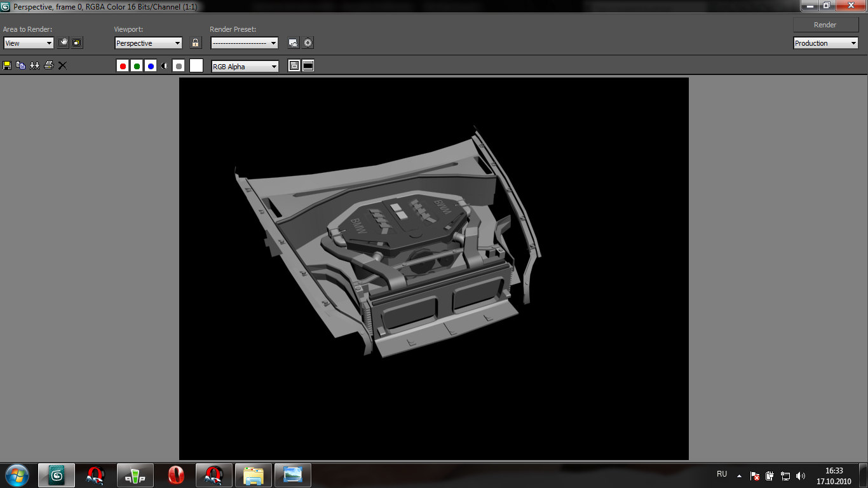Click the Edit Region hand icon
The image size is (868, 488).
tap(63, 43)
